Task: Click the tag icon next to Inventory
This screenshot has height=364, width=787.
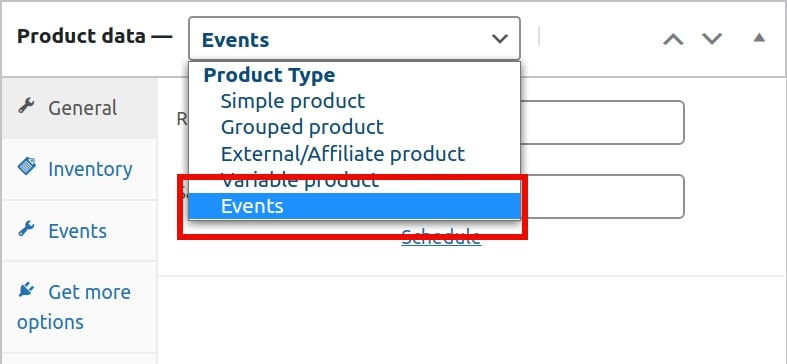Action: point(27,166)
